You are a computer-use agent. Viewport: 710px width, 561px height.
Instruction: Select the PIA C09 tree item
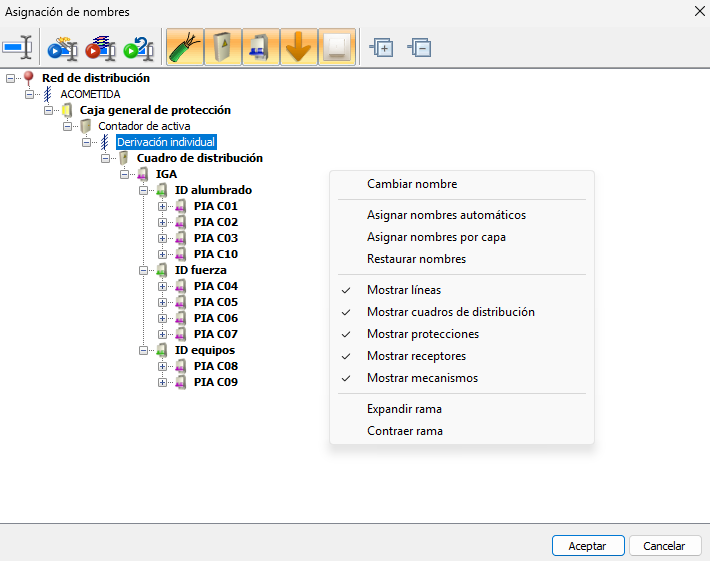pos(215,382)
